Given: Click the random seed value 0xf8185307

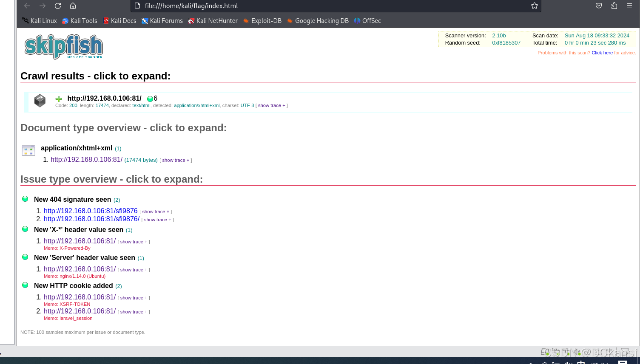Looking at the screenshot, I should click(506, 43).
